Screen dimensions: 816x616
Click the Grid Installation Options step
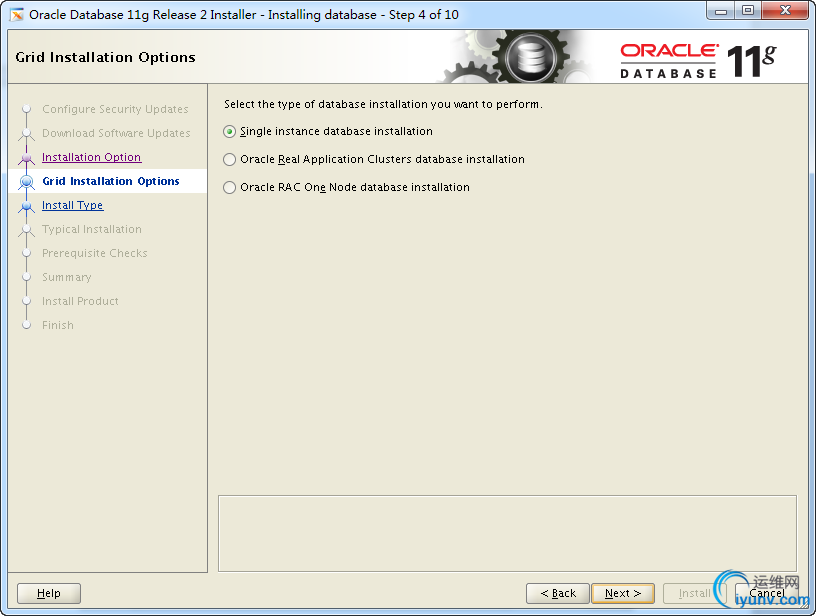pyautogui.click(x=111, y=181)
